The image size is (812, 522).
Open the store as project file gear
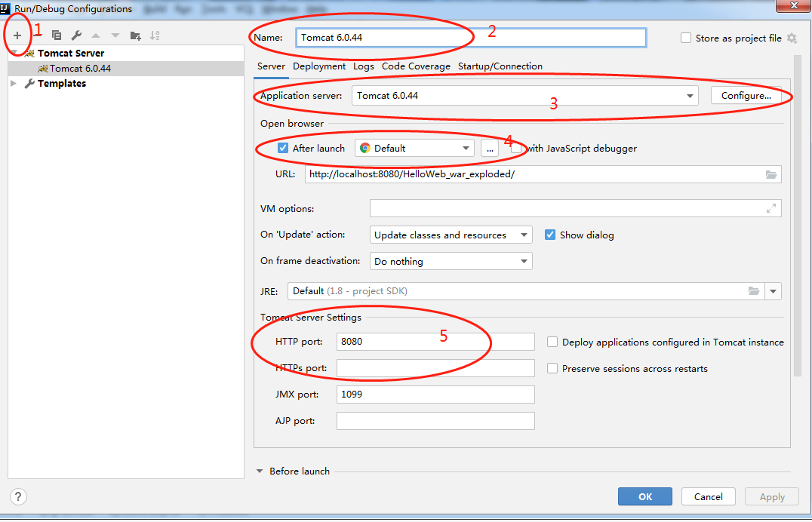(792, 38)
